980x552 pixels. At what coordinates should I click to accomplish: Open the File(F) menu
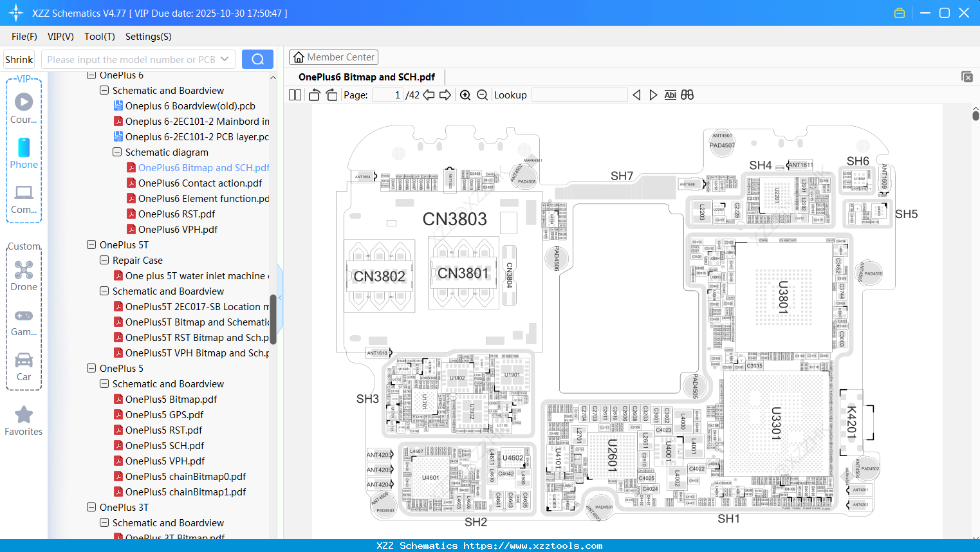24,37
